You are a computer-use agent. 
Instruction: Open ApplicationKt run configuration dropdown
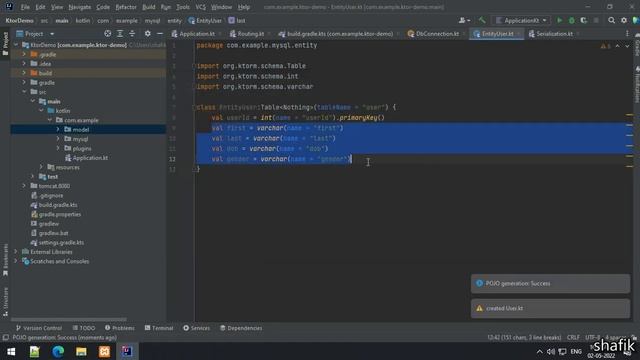(x=521, y=20)
